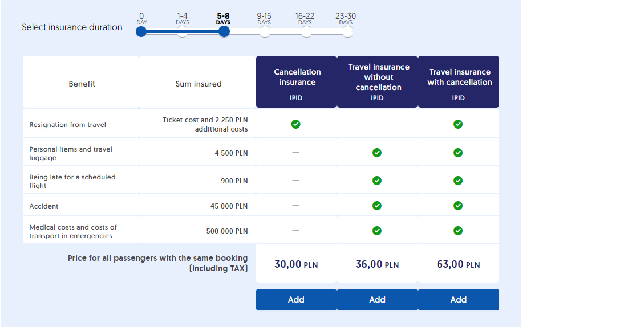This screenshot has width=644, height=327.
Task: Add Travel insurance without cancellation for 36,00 PLN
Action: (x=377, y=300)
